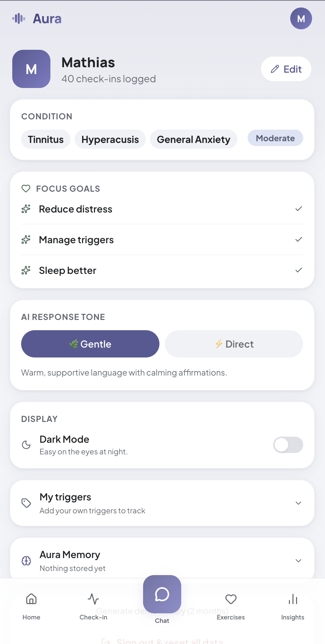Click the My triggers tag icon
Viewport: 325px width, 644px height.
point(26,503)
